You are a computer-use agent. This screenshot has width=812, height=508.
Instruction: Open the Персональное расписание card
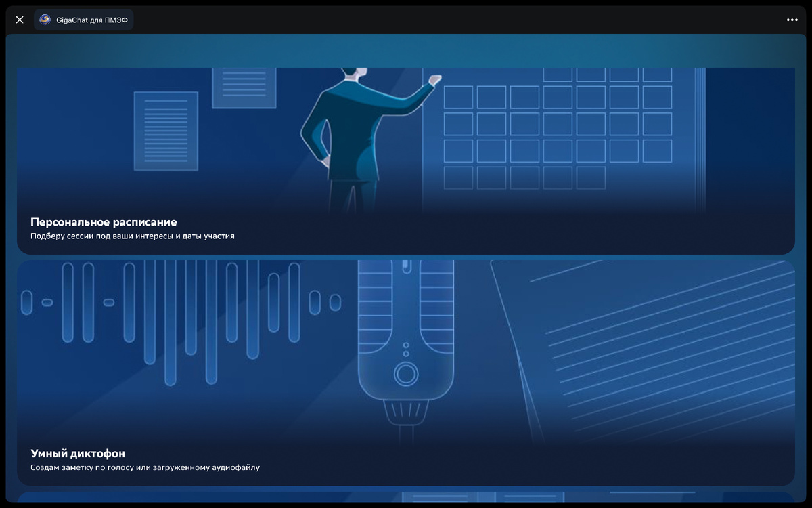click(406, 161)
